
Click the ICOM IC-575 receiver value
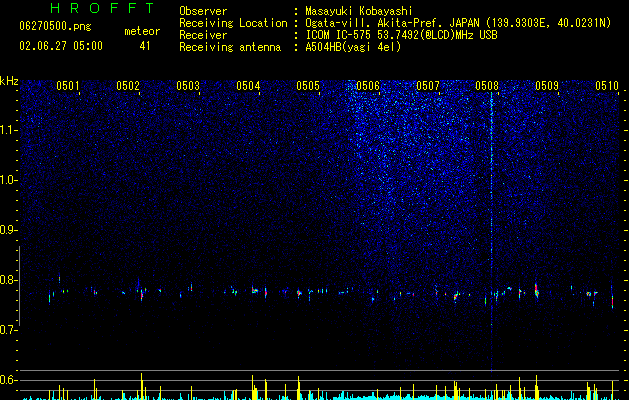[401, 35]
